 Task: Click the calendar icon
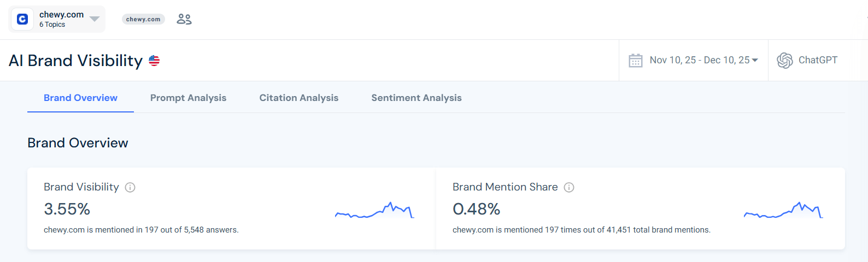[x=635, y=61]
